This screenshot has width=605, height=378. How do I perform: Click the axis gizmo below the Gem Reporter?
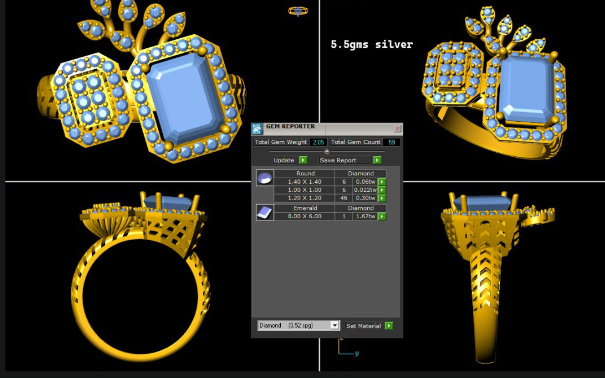point(348,347)
